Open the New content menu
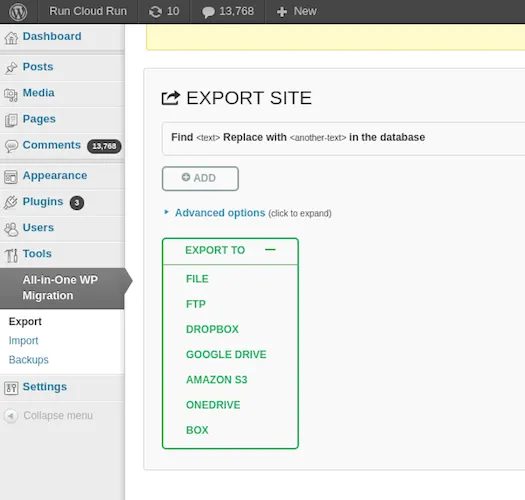525x500 pixels. tap(305, 11)
